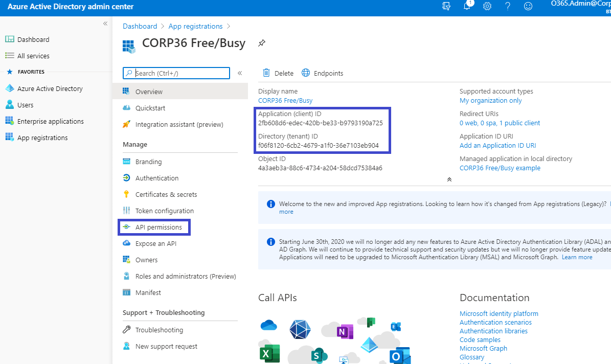The image size is (611, 364).
Task: Open the feedback smiley icon
Action: pyautogui.click(x=528, y=7)
